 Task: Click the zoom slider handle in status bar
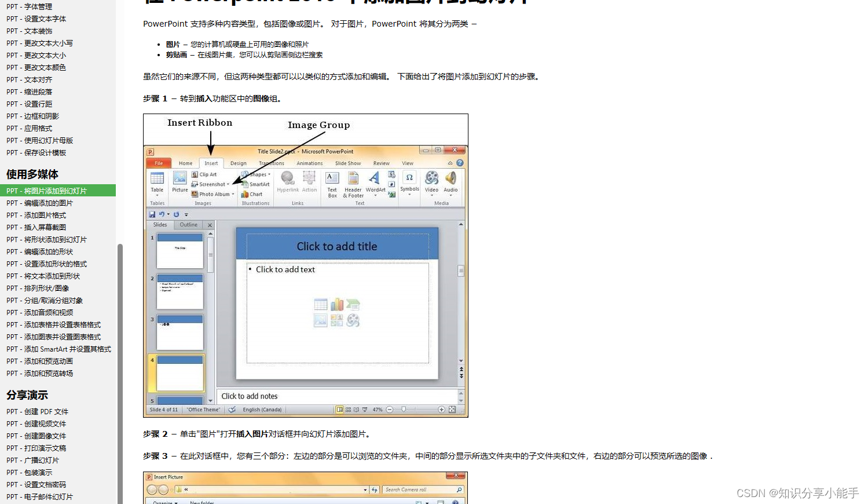click(x=404, y=410)
